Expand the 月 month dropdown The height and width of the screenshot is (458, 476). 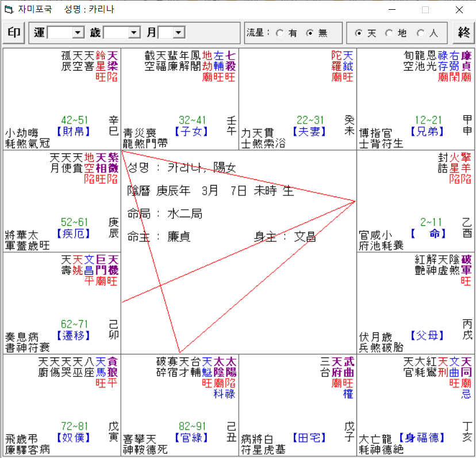[179, 33]
